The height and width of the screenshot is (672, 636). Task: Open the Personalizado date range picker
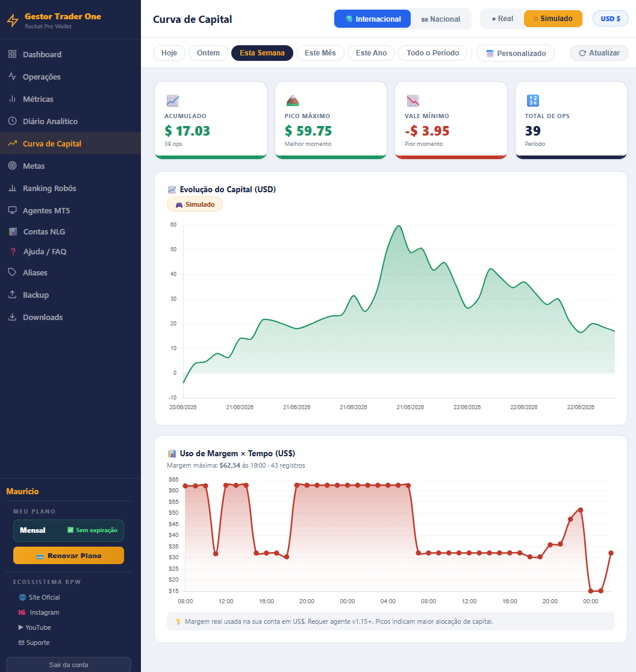(516, 53)
